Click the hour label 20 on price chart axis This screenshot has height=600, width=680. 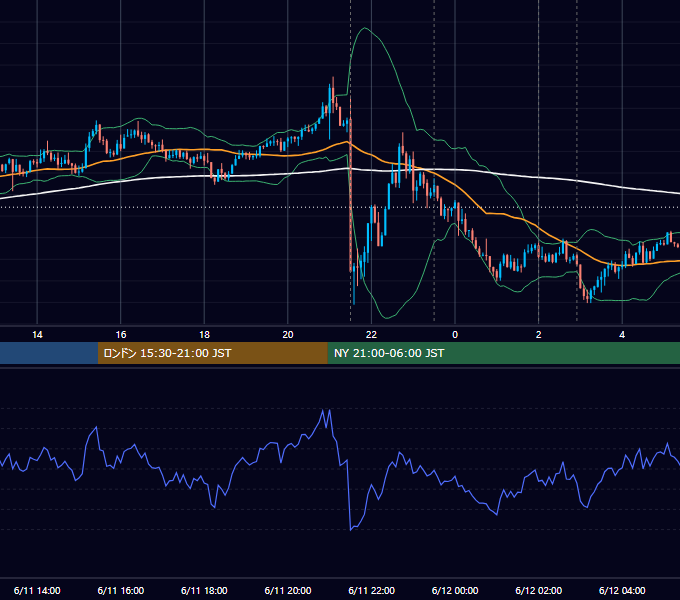(x=288, y=335)
